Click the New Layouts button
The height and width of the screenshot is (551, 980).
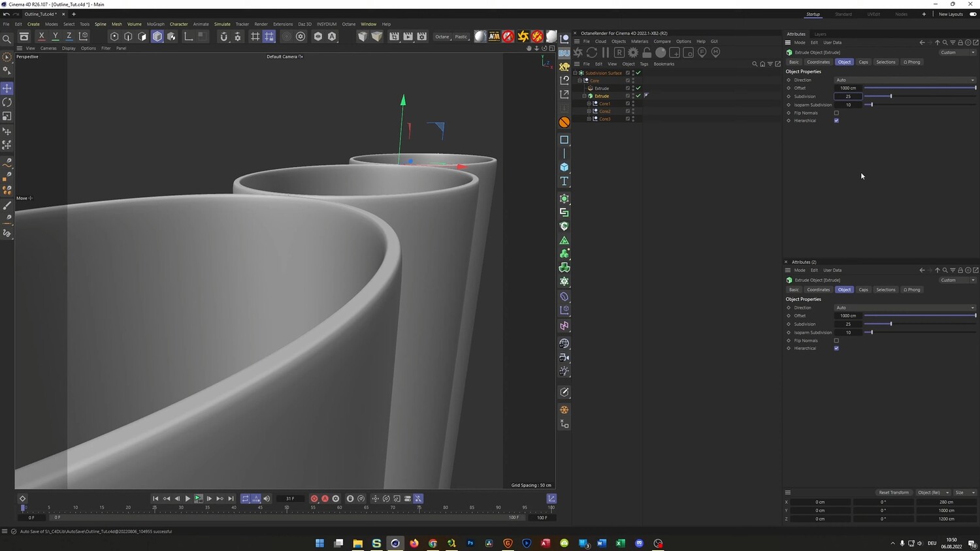[x=951, y=14]
